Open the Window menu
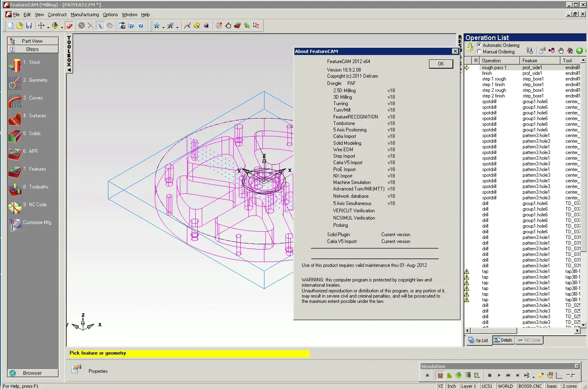This screenshot has height=389, width=588. click(x=129, y=15)
